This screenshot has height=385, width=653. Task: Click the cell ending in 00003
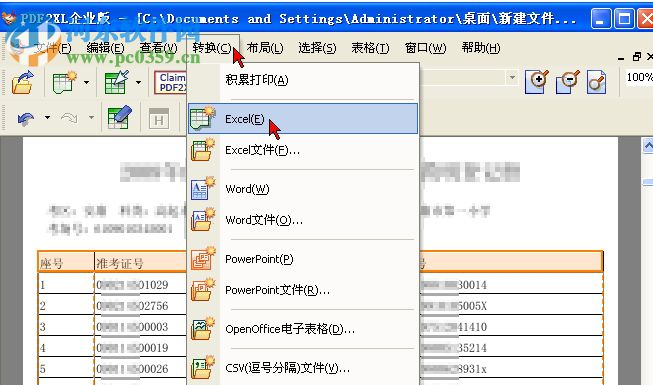click(x=141, y=326)
